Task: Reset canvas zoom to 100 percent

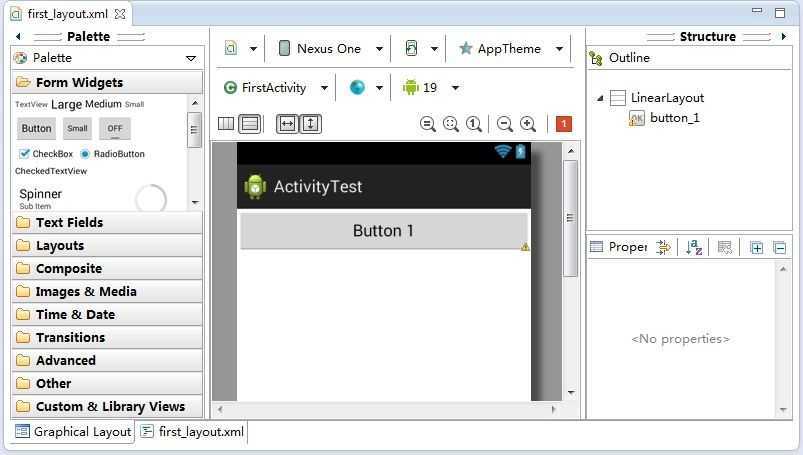Action: (x=474, y=123)
